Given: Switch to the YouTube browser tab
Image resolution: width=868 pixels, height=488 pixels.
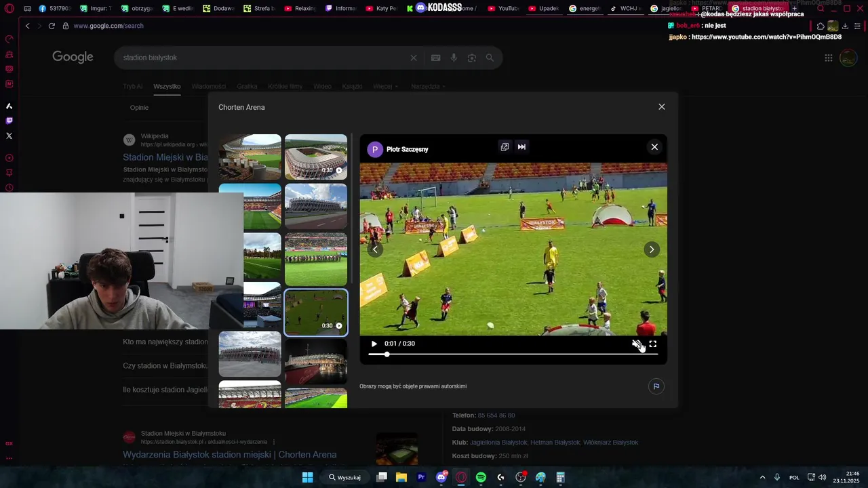Looking at the screenshot, I should pos(503,9).
